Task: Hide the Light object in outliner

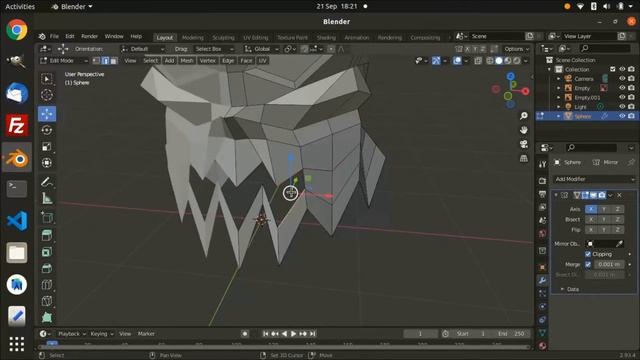Action: (x=622, y=107)
